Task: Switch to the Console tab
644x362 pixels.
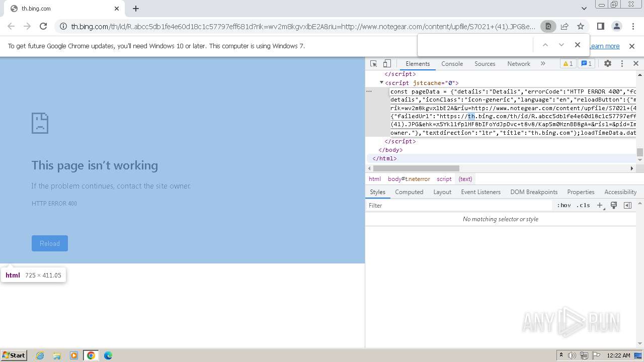Action: (x=452, y=64)
